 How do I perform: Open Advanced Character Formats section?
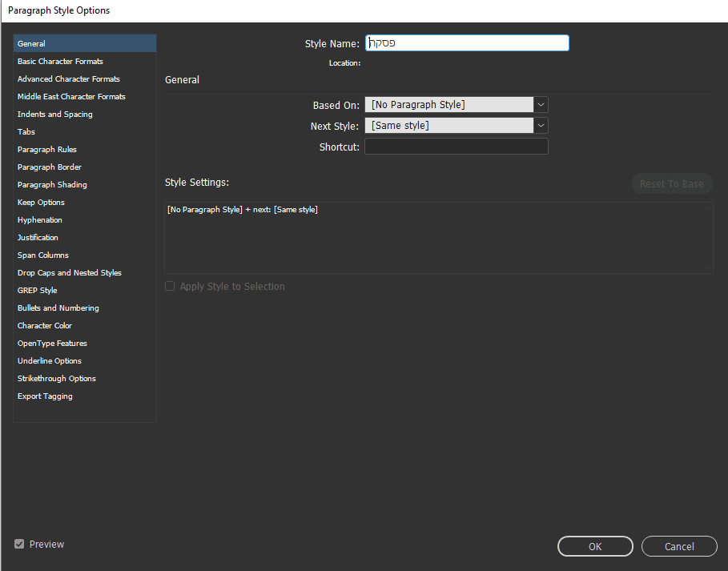(85, 79)
